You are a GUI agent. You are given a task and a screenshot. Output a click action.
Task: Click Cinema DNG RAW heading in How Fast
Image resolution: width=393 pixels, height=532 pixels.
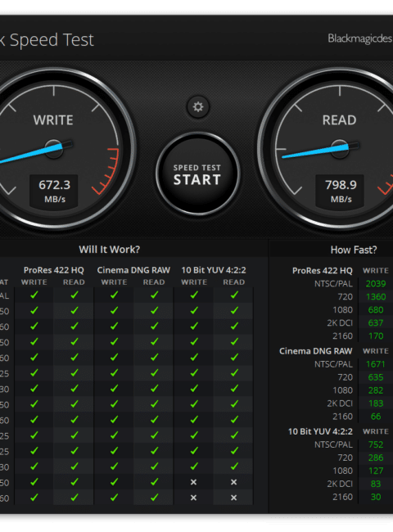316,351
